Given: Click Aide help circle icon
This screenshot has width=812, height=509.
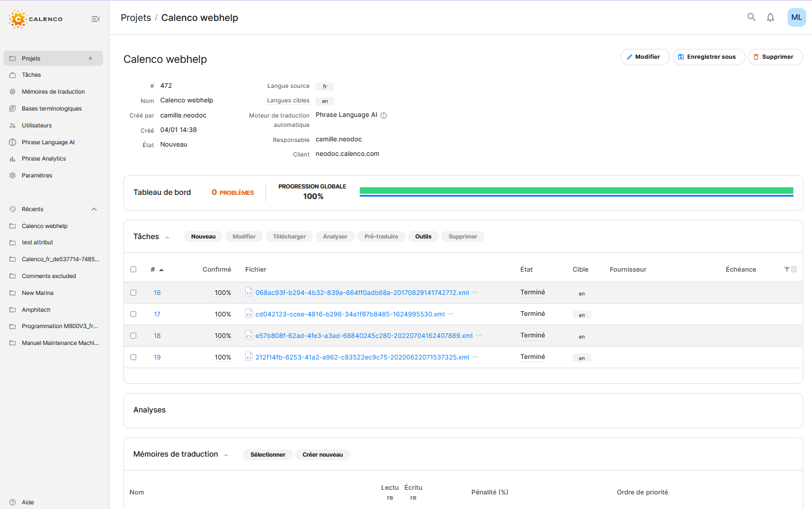Looking at the screenshot, I should point(12,503).
